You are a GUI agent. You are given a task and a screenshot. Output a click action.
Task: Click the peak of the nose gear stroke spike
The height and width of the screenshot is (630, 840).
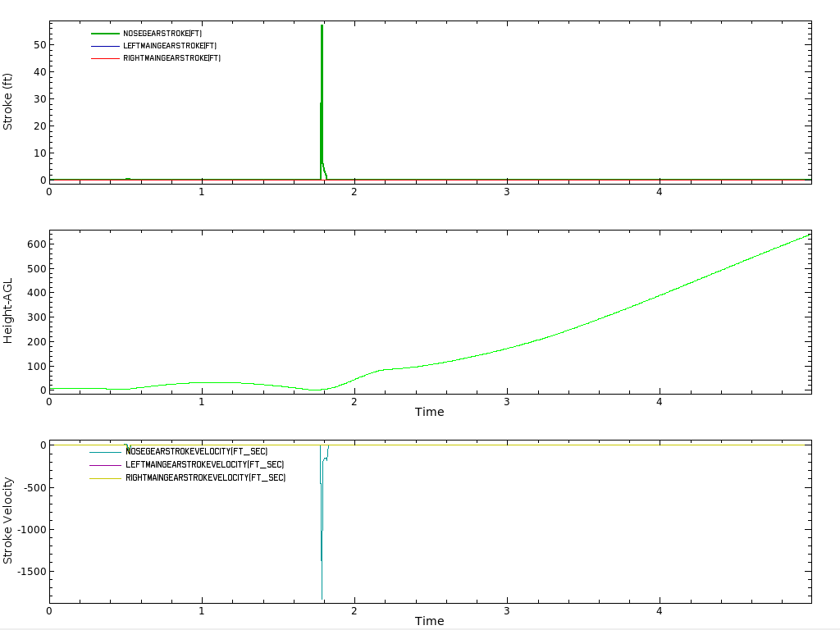pyautogui.click(x=322, y=26)
